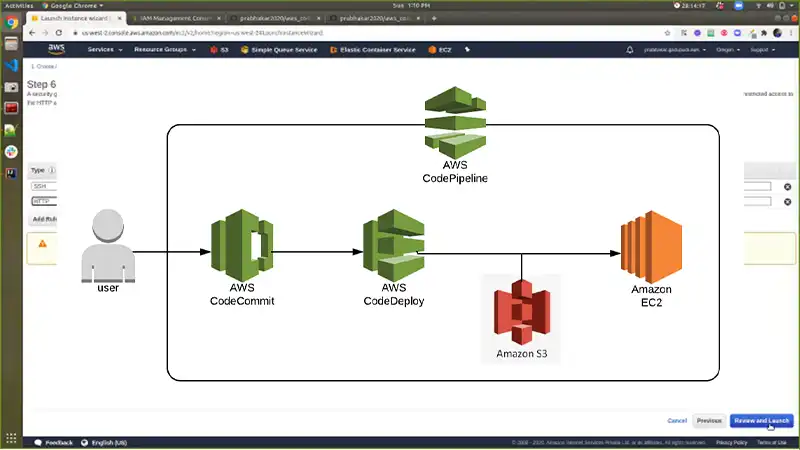Open Privacy Policy link in footer
The width and height of the screenshot is (800, 450).
pyautogui.click(x=731, y=443)
